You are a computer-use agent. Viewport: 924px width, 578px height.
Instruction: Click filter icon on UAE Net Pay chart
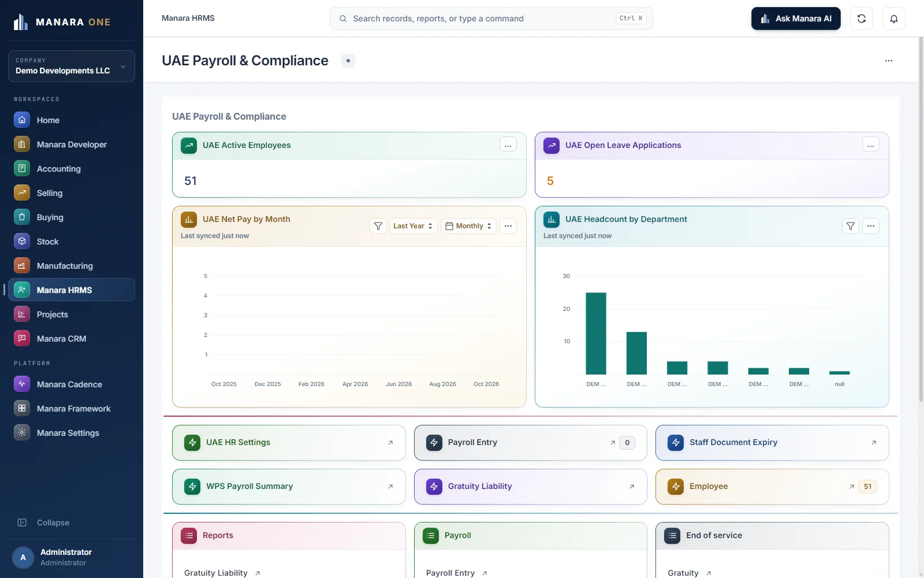378,226
